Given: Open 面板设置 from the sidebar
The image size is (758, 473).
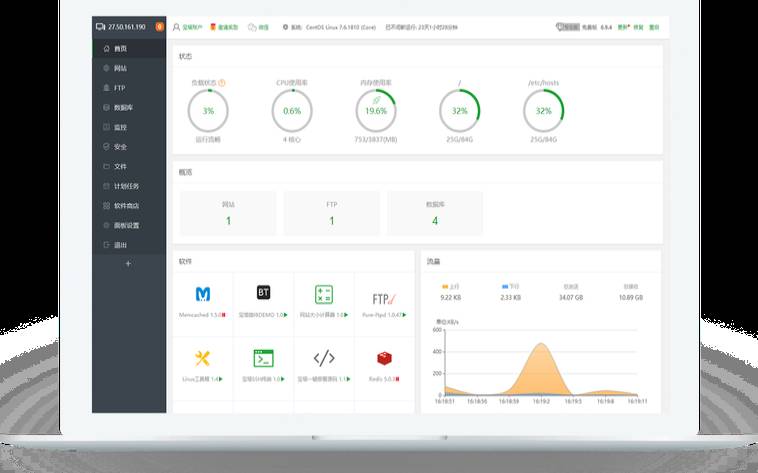Looking at the screenshot, I should (x=125, y=225).
